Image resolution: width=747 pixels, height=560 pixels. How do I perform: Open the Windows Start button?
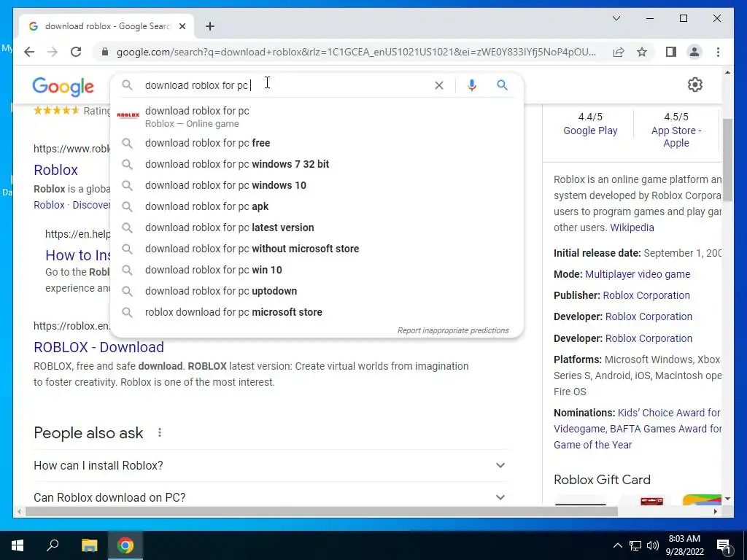pos(18,545)
